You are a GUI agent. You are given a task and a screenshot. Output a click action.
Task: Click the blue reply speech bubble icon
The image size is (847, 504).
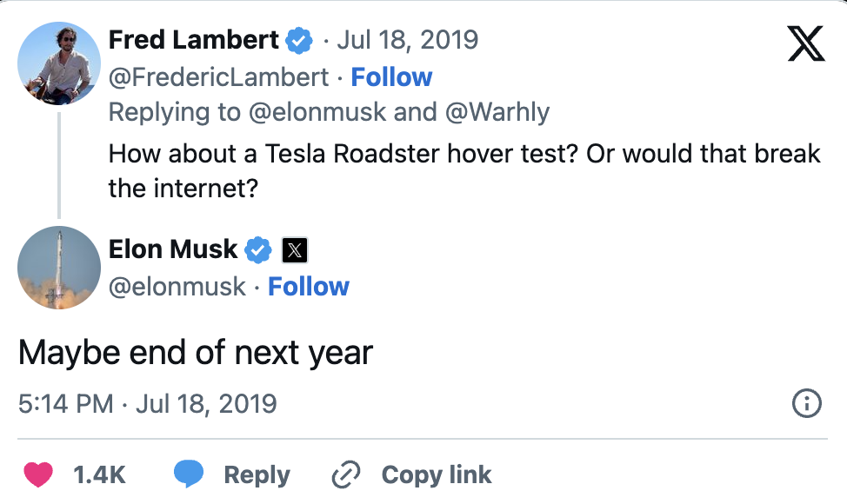tap(189, 474)
